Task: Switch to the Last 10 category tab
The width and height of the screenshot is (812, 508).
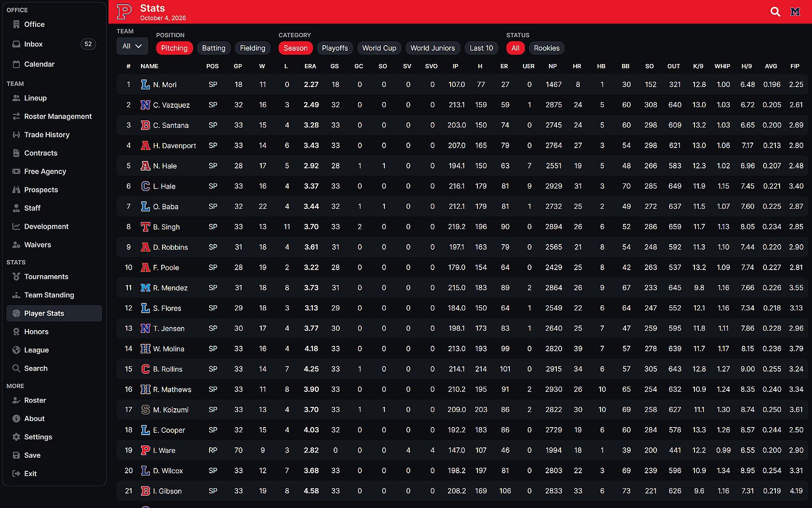Action: tap(481, 48)
